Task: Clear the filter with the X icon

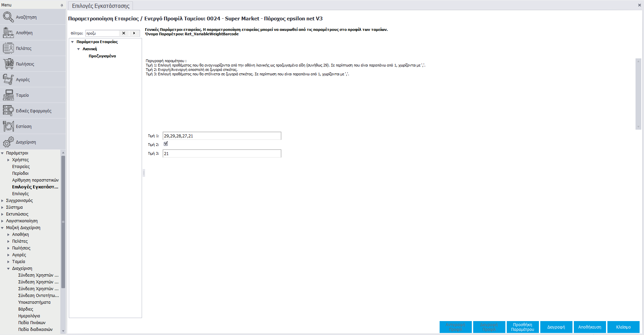Action: point(124,33)
